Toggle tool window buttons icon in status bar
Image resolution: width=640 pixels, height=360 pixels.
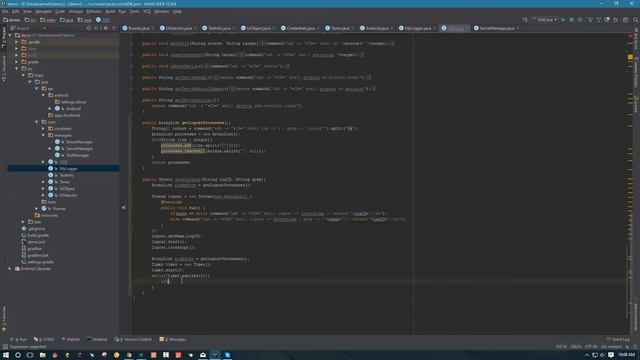(x=4, y=347)
